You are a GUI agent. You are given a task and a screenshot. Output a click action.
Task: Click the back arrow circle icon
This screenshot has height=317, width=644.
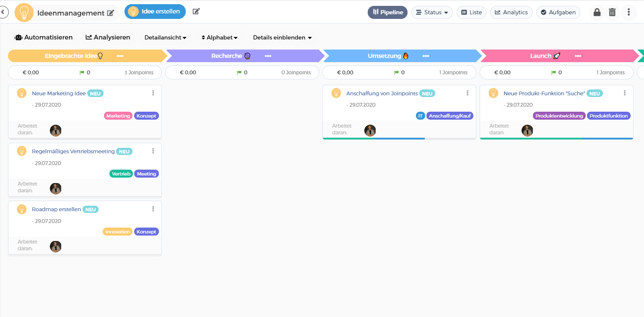[3, 13]
